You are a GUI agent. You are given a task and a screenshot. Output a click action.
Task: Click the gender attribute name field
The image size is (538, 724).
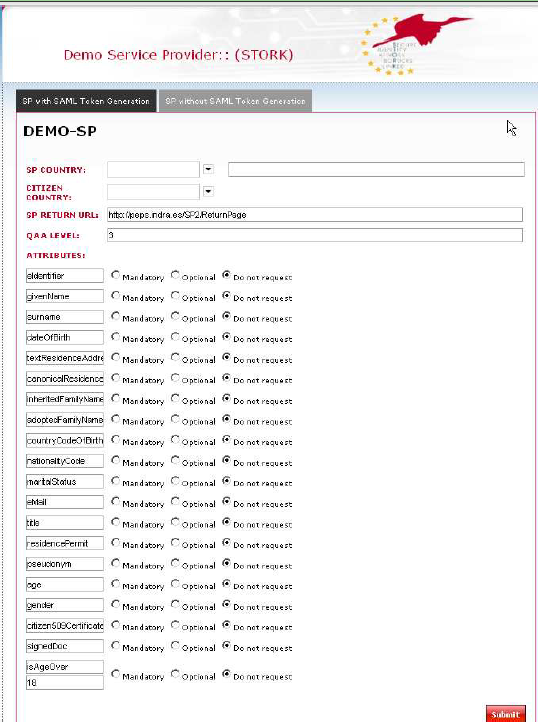pyautogui.click(x=65, y=605)
